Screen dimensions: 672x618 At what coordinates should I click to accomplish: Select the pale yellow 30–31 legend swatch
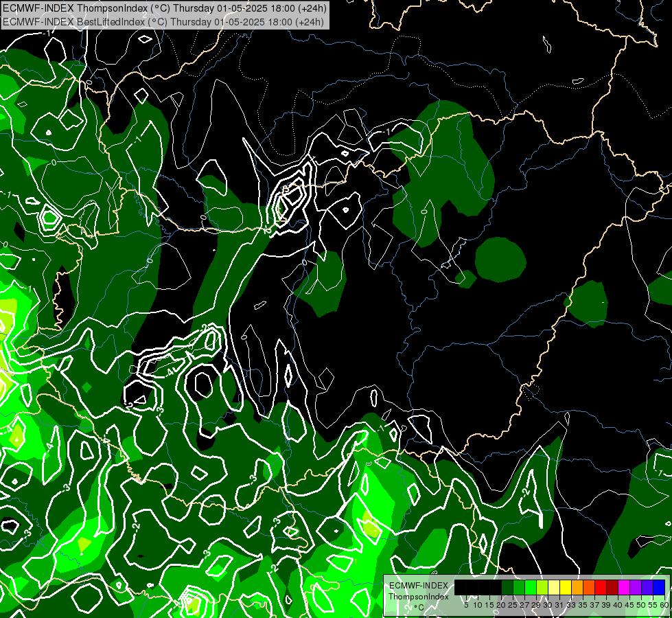click(554, 587)
